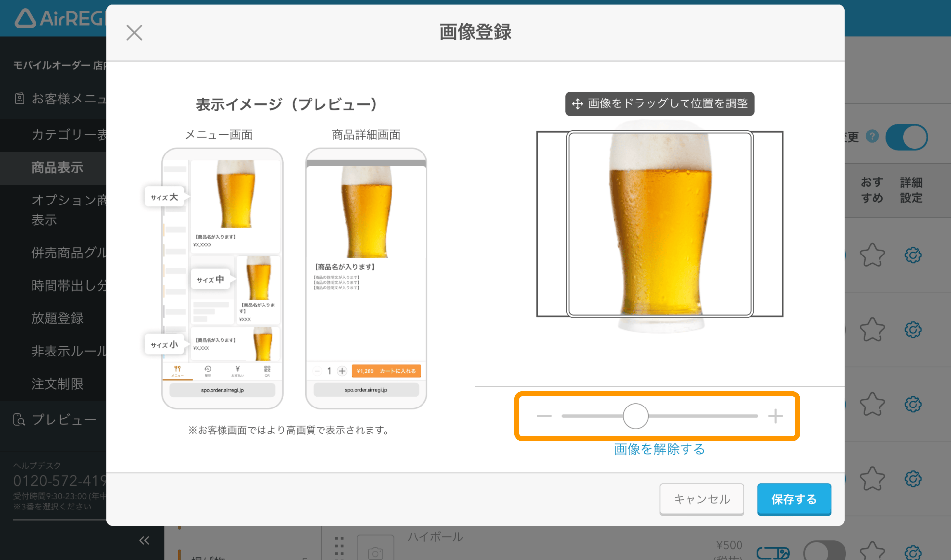
Task: Open プレビュー in the sidebar
Action: point(54,419)
